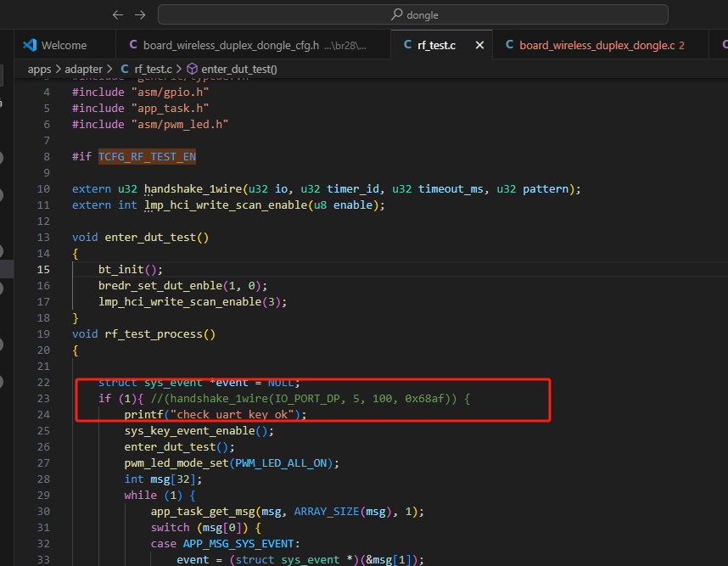Close the rf_test.c editor tab
The image size is (728, 566).
coord(479,45)
